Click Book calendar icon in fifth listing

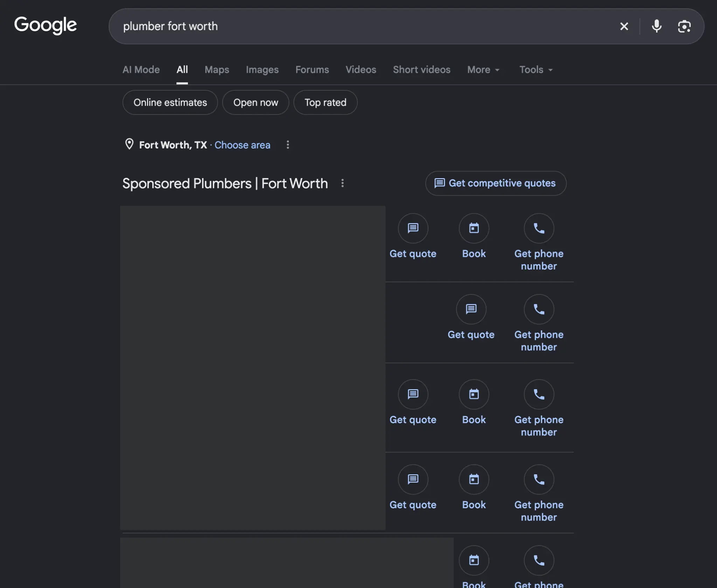click(474, 560)
